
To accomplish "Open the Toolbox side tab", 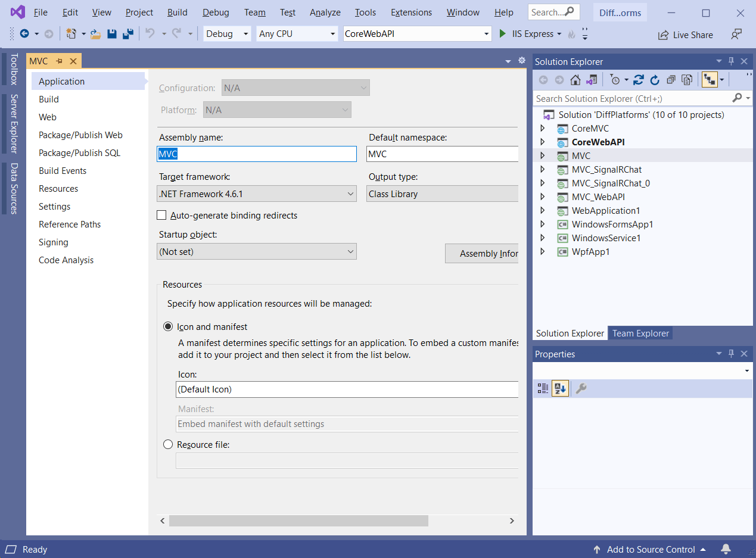I will (x=13, y=69).
